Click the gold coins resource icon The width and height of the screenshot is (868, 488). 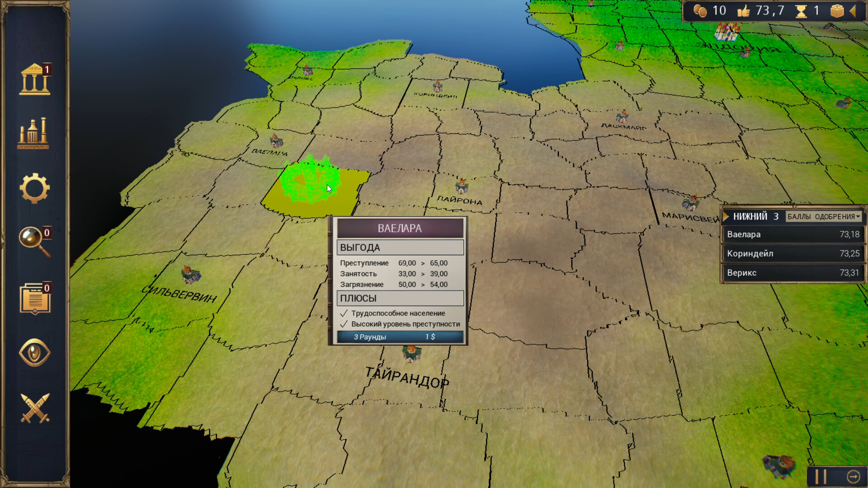click(x=700, y=11)
